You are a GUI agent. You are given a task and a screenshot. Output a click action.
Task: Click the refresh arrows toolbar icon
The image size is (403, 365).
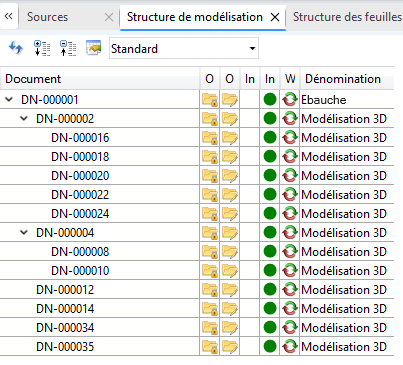click(16, 48)
